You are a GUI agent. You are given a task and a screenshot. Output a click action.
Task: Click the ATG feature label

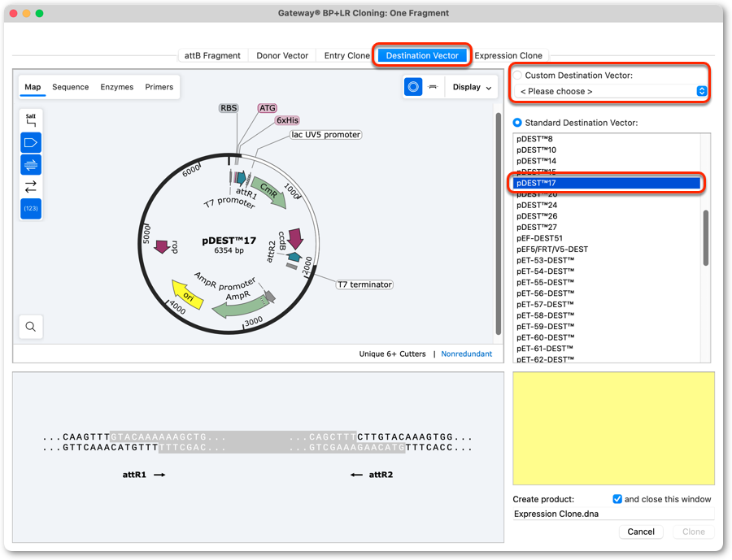(268, 108)
